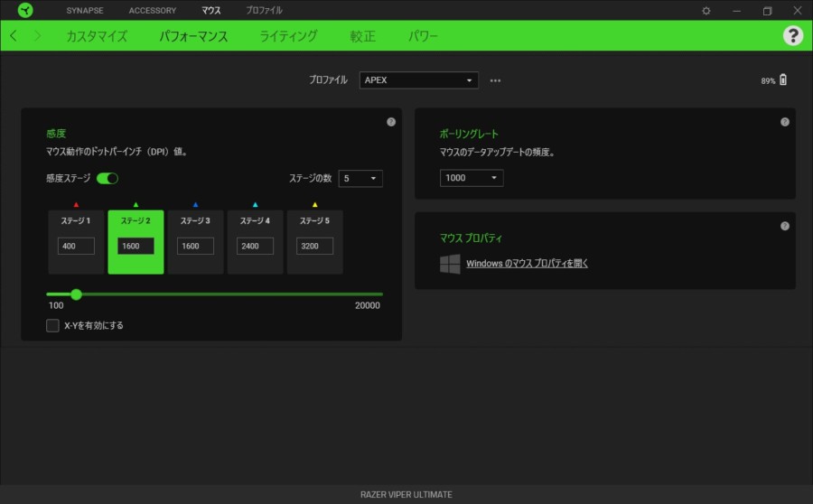Click the help icon in the マウス プロパティ panel
This screenshot has height=504, width=813.
(785, 226)
